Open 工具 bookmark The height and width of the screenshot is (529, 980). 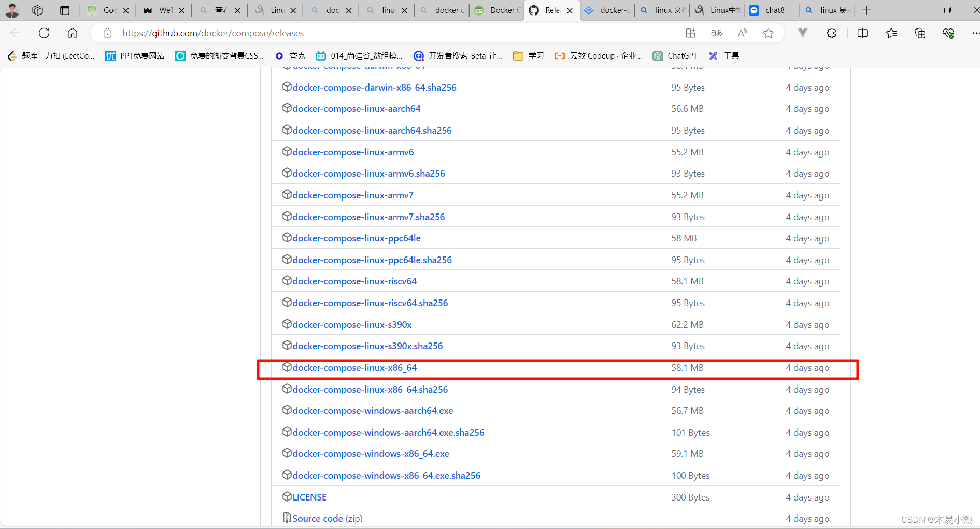[723, 56]
